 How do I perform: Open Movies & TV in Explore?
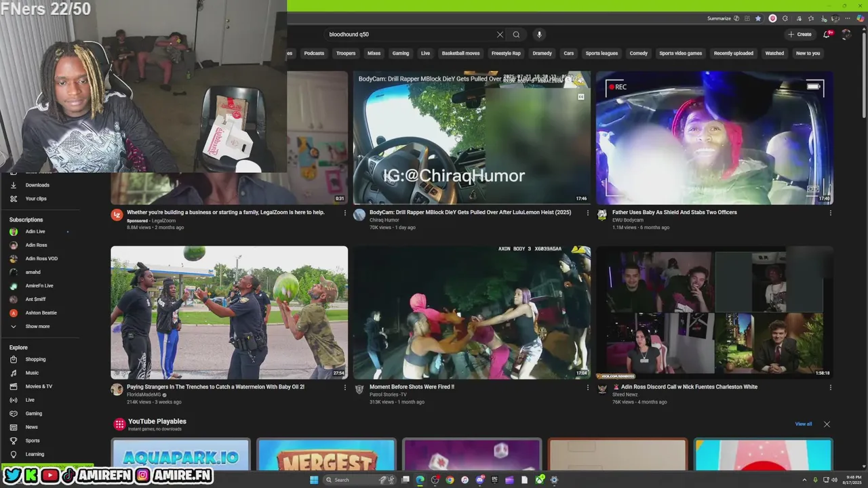click(x=38, y=386)
